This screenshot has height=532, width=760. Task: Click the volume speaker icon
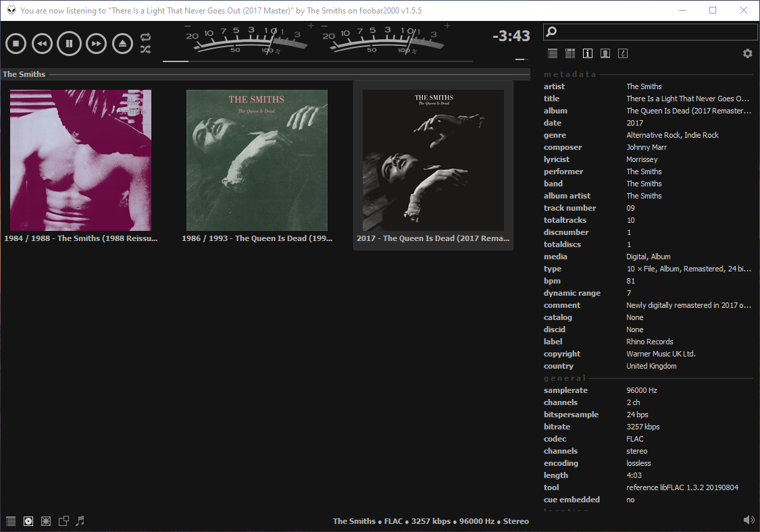[x=749, y=521]
